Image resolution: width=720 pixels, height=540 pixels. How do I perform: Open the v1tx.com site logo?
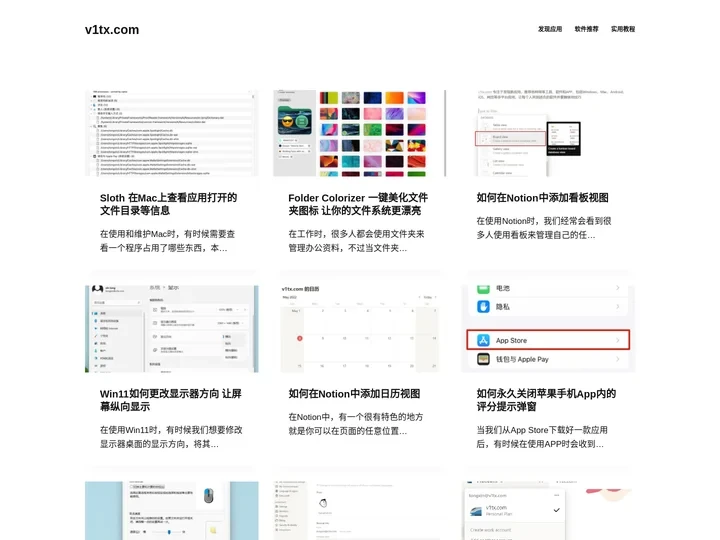coord(112,29)
